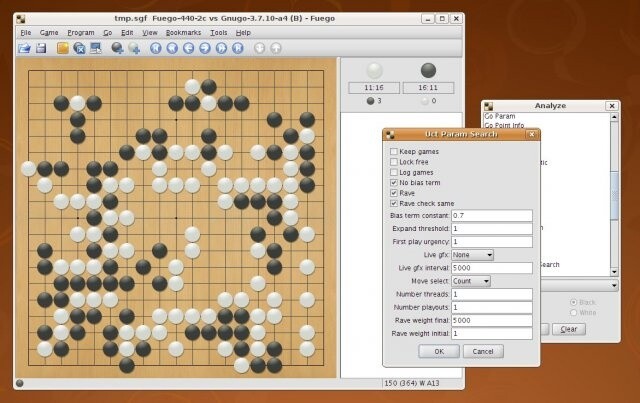
Task: Click the Number playouts field
Action: 491,307
